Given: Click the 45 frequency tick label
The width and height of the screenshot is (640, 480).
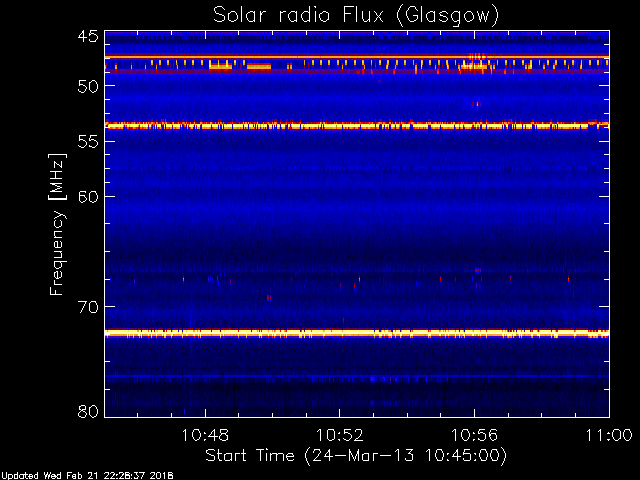Looking at the screenshot, I should coord(88,37).
